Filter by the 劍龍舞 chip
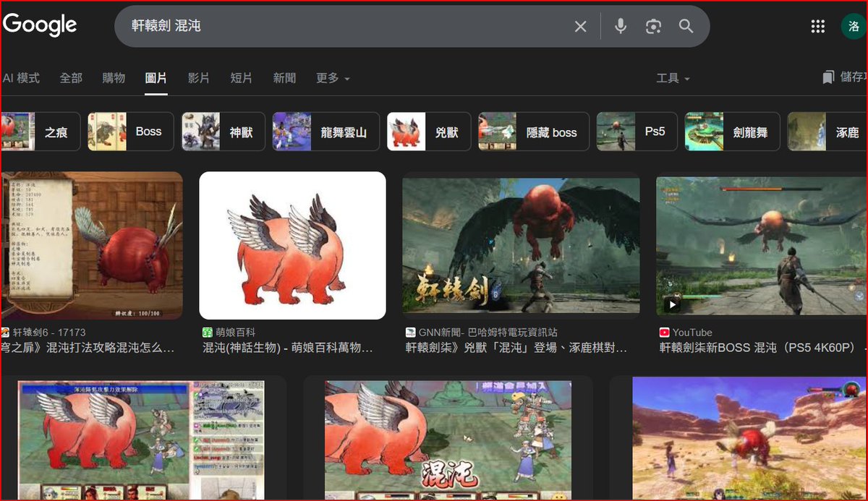Image resolution: width=868 pixels, height=501 pixels. [x=732, y=132]
